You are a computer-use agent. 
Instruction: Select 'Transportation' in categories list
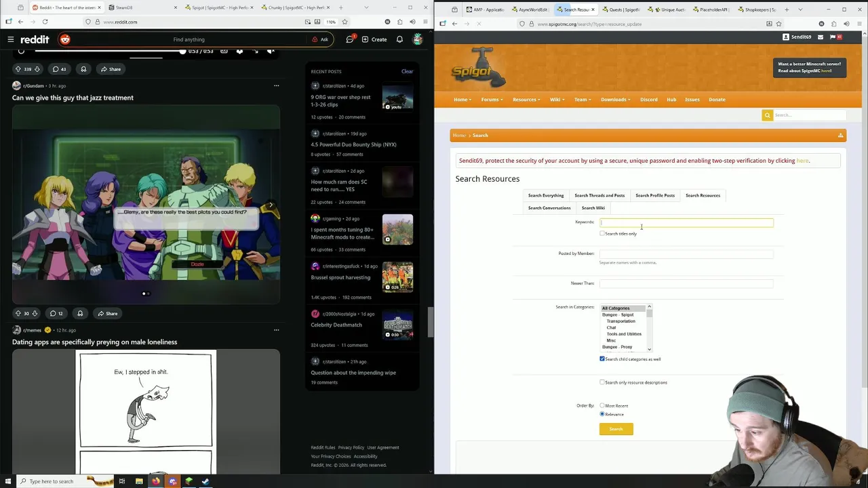pos(621,321)
